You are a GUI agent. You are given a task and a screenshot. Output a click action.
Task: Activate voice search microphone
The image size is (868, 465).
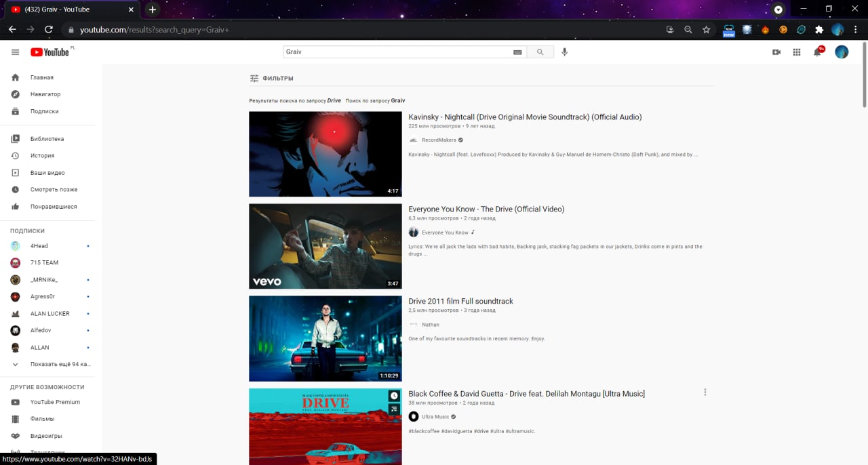564,52
